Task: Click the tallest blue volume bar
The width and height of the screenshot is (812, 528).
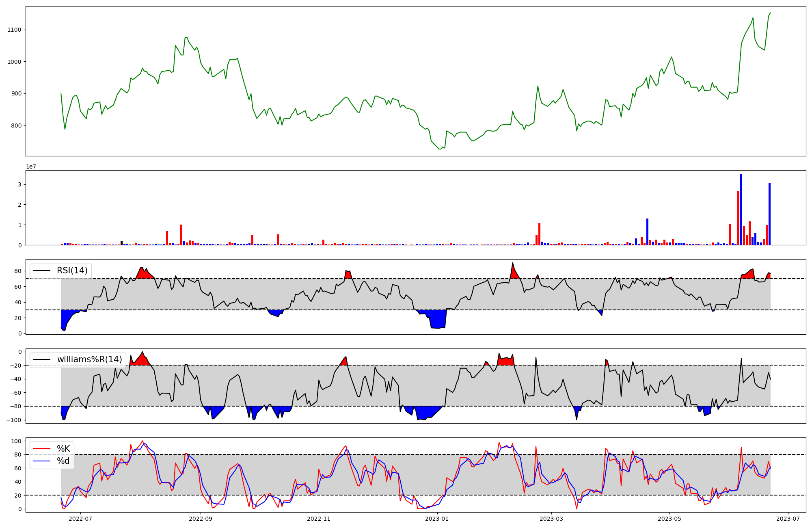Action: point(741,210)
